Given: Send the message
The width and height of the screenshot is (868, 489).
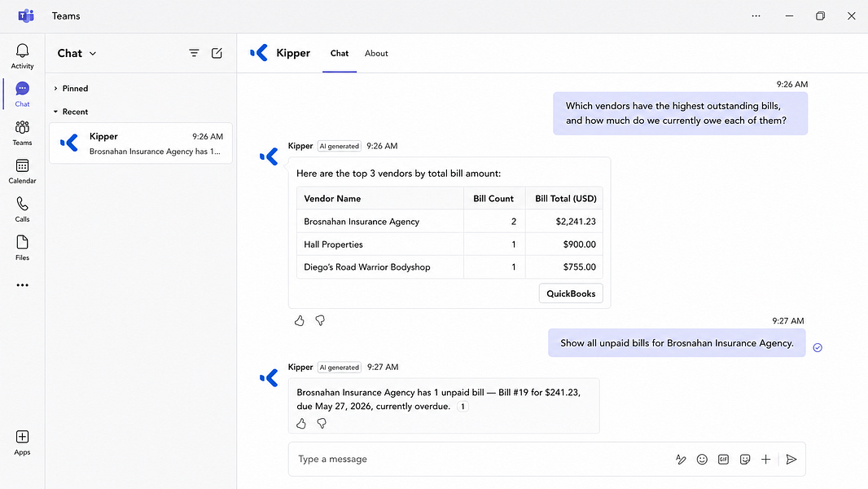Looking at the screenshot, I should 791,459.
